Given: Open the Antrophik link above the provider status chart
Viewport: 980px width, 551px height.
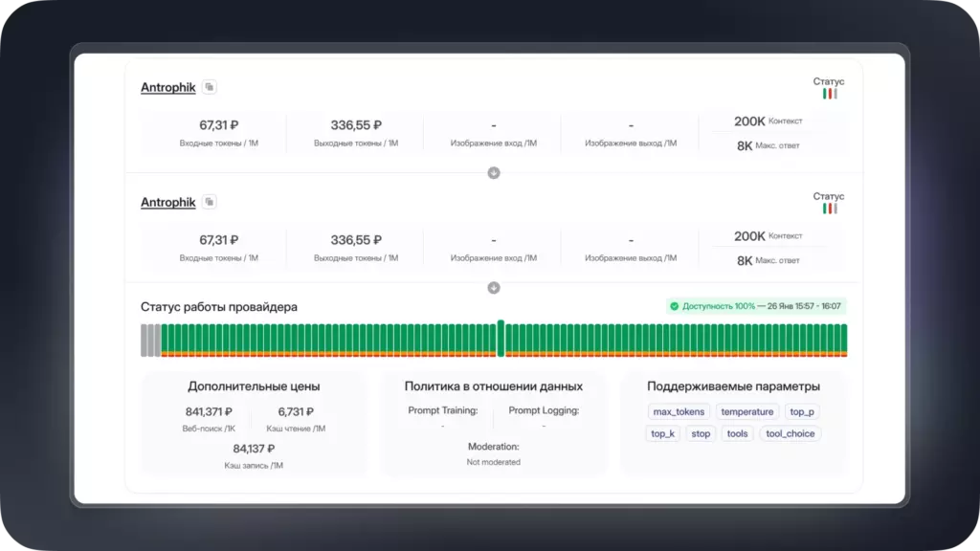Looking at the screenshot, I should [x=168, y=203].
